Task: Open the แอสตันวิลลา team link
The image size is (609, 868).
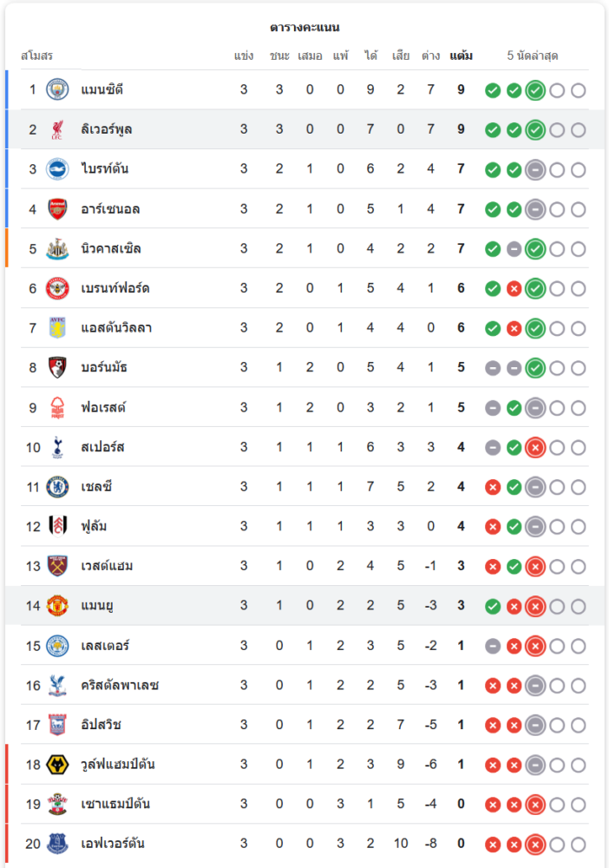Action: tap(116, 328)
